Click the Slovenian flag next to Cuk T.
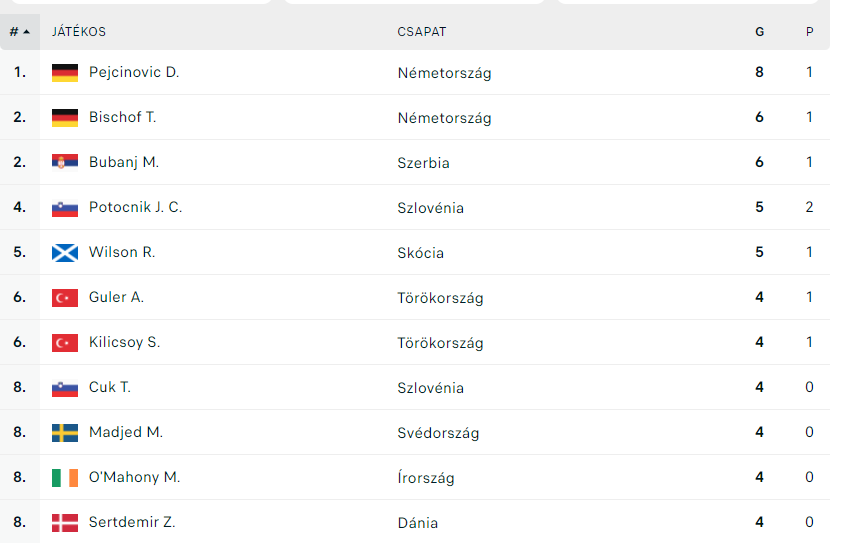Screen dimensions: 844x543 [x=65, y=387]
